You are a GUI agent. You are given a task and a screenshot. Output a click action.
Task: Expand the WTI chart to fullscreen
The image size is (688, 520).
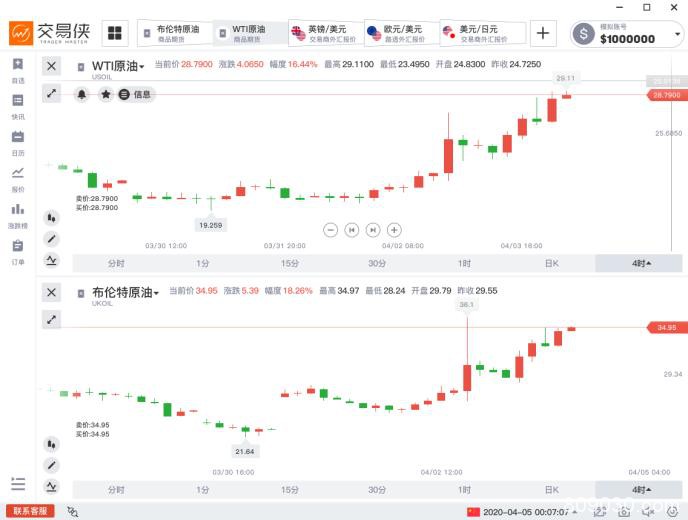(52, 93)
